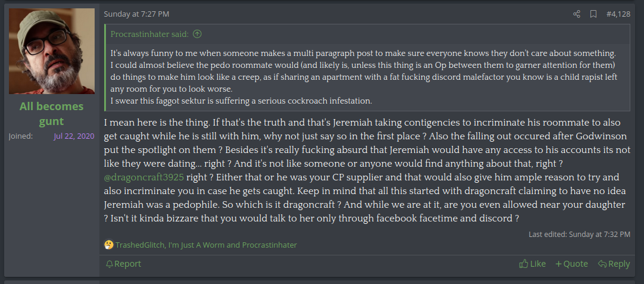
Task: Like the post with the thumbs-up button
Action: [532, 264]
